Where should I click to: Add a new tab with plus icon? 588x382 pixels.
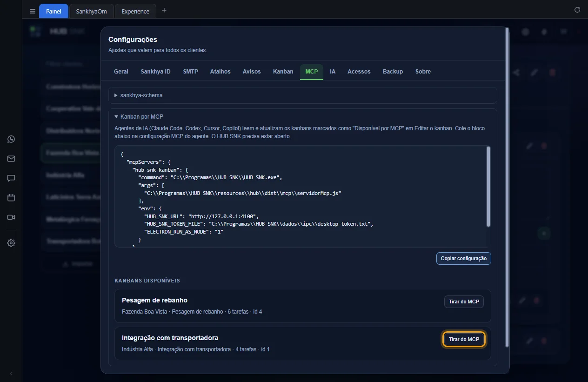pos(164,10)
